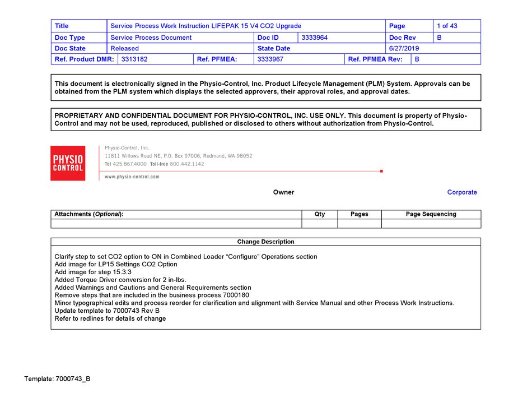Screen dimensions: 532x402
Task: Click 'Refer to redlines for details of change'
Action: tap(110, 319)
